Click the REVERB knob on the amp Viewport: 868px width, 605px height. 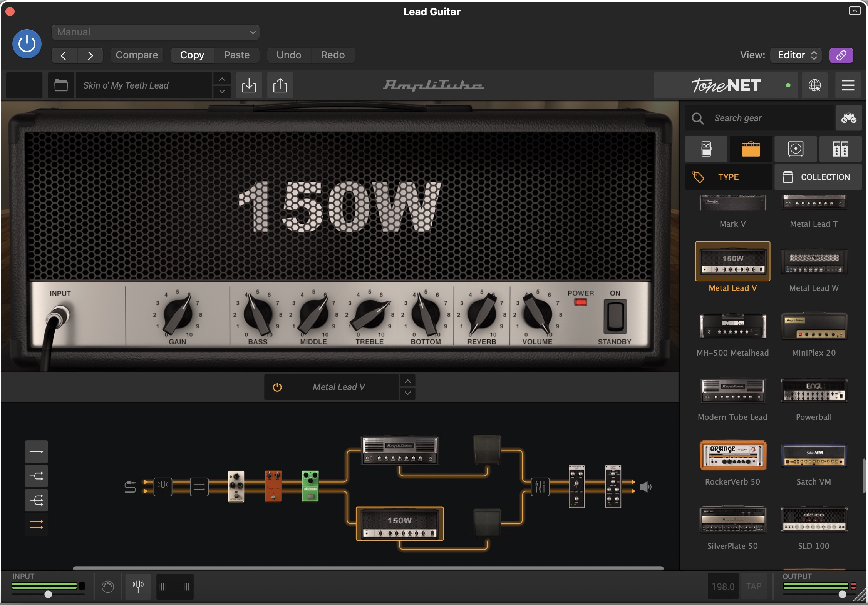click(x=482, y=314)
